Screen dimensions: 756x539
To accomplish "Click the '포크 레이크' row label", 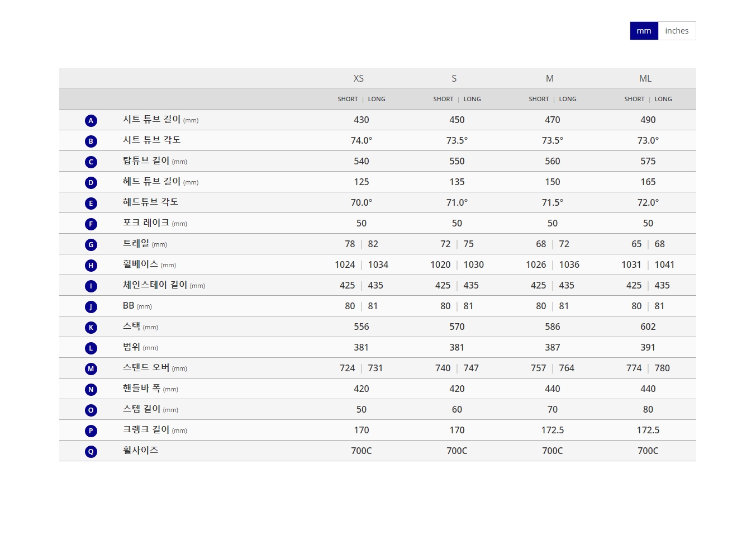I will pyautogui.click(x=155, y=223).
